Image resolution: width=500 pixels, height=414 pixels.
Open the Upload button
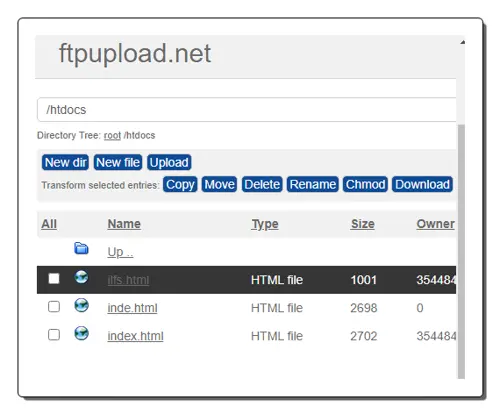point(169,162)
